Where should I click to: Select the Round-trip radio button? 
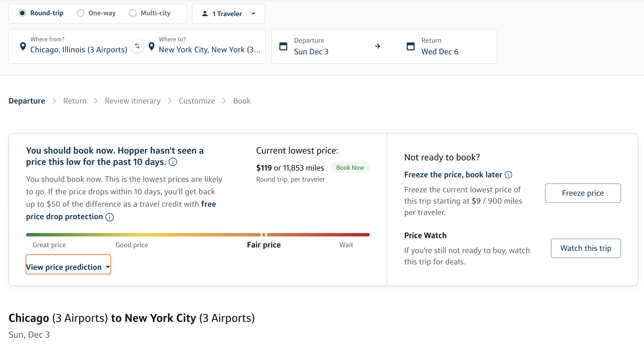(22, 13)
